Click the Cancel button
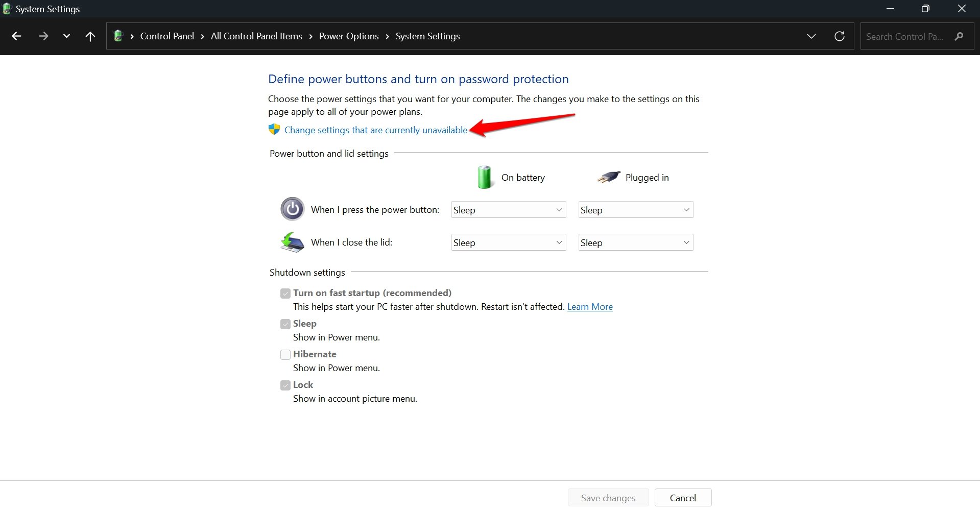This screenshot has height=513, width=980. click(x=683, y=498)
